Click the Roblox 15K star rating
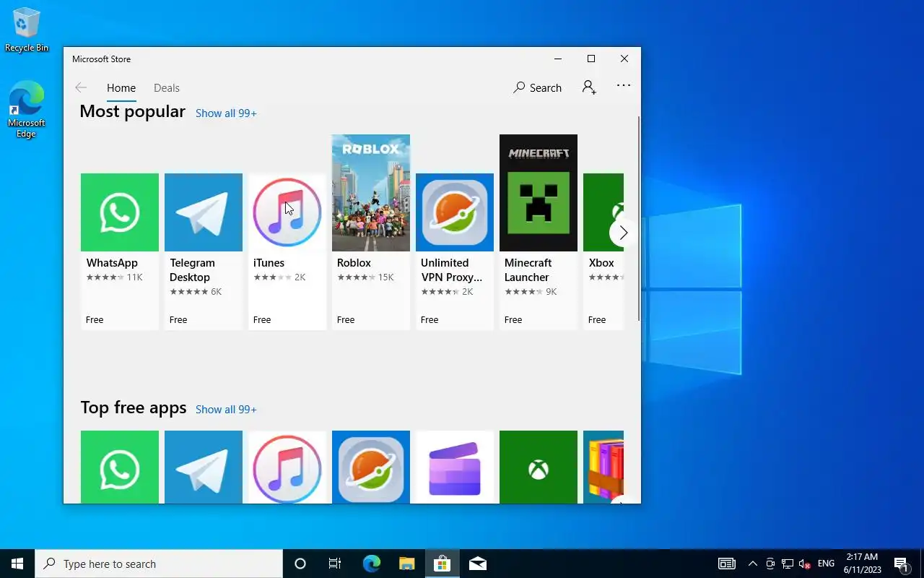This screenshot has width=924, height=578. 365,277
